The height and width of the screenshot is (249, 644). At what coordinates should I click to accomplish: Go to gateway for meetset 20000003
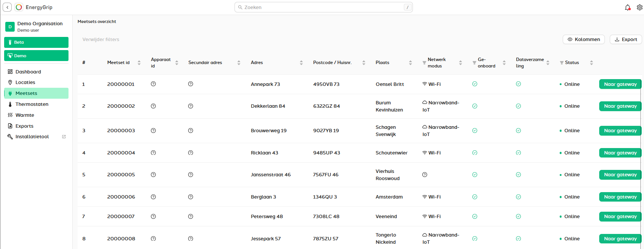[x=620, y=130]
